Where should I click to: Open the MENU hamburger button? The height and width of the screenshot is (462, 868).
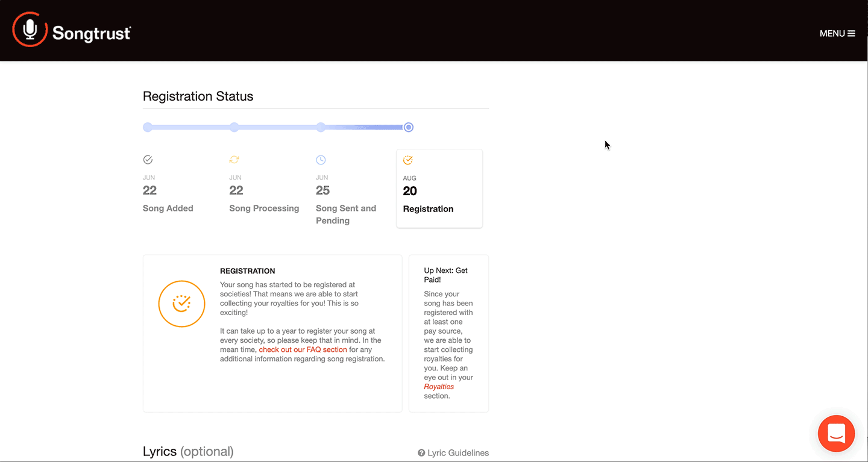coord(837,34)
